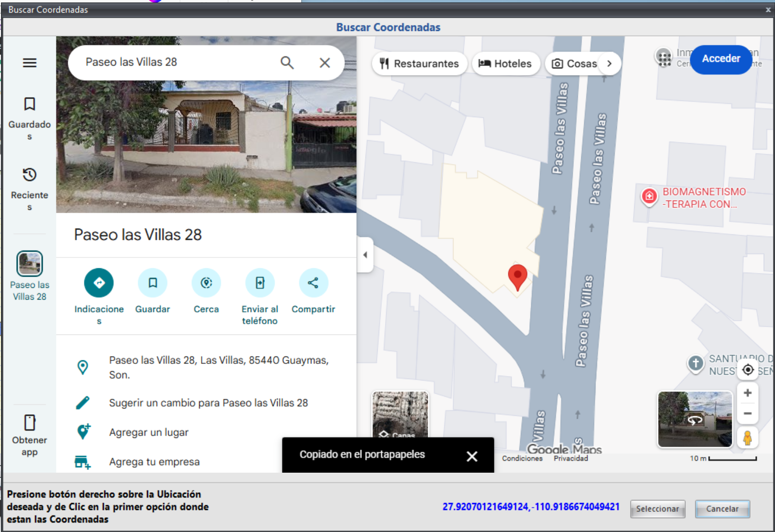775x532 pixels.
Task: Click the Street View pegman icon
Action: tap(748, 437)
